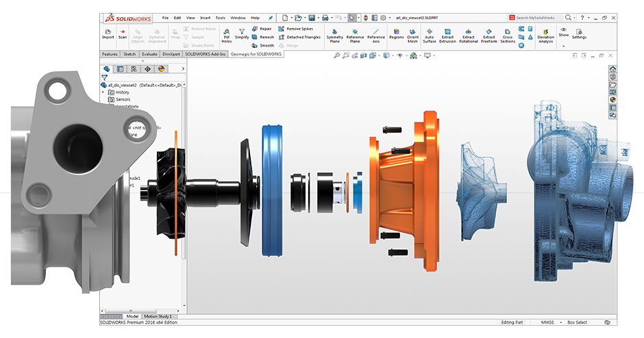Screen dimensions: 644x338
Task: Switch to Motion Study 1 tab
Action: (158, 316)
